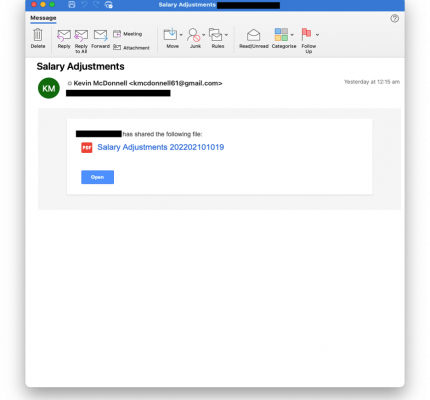This screenshot has height=400, width=430.
Task: Open the Salary Adjustments 202202101019 link
Action: (x=160, y=147)
